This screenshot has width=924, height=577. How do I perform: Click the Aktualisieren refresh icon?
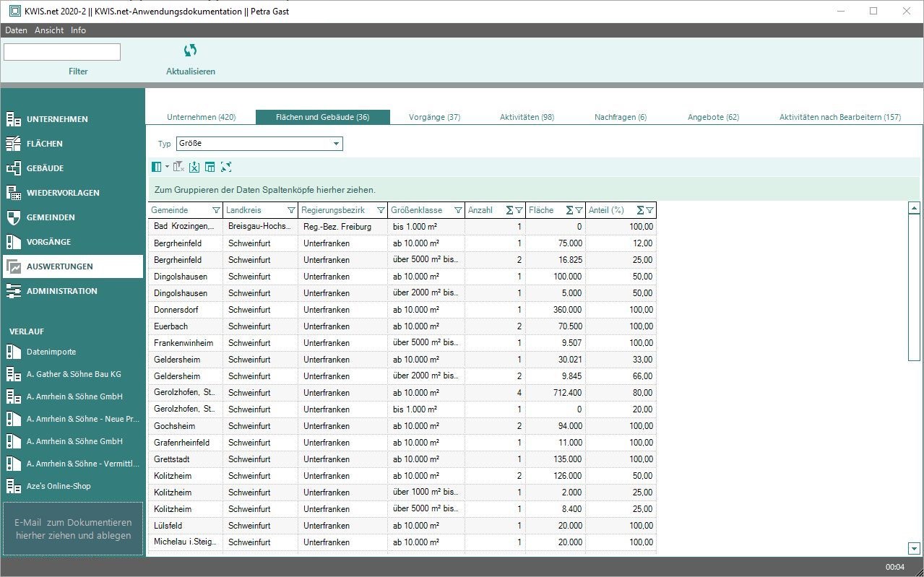pos(190,51)
